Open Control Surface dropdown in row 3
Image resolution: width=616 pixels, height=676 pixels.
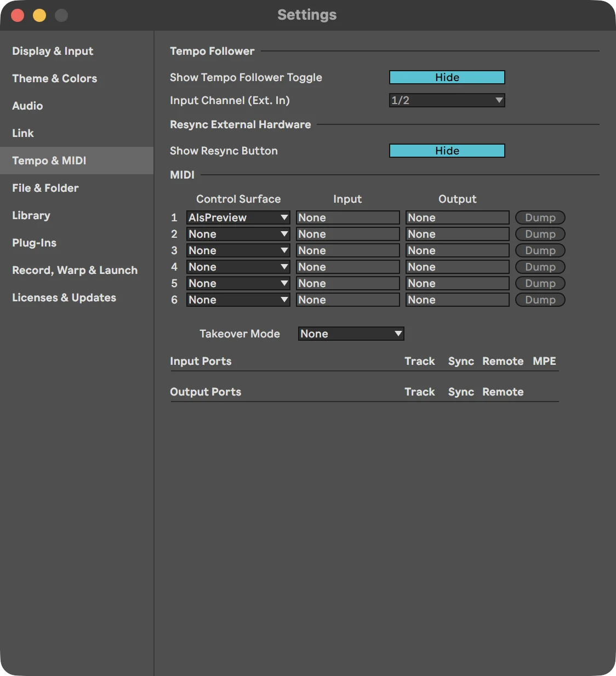[238, 250]
